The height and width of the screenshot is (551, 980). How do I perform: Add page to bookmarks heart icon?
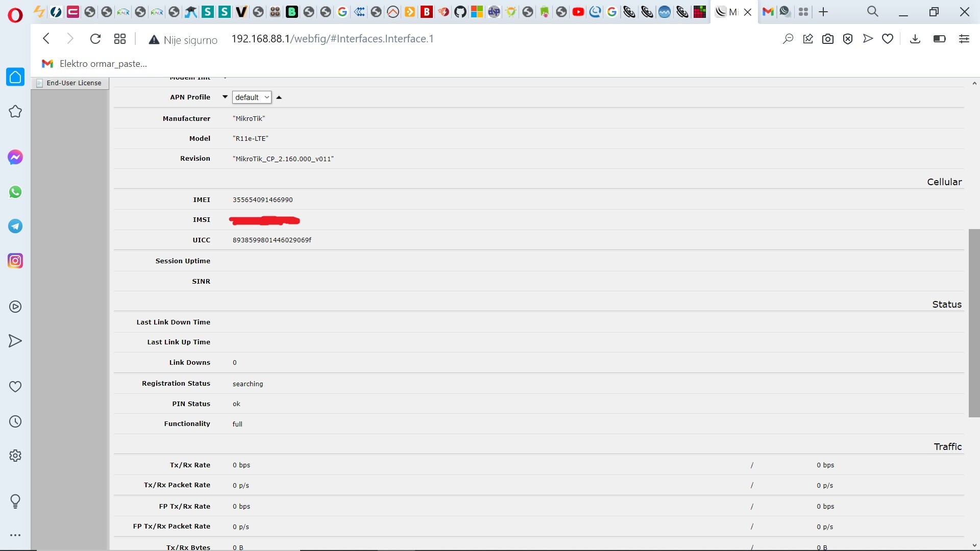coord(888,39)
